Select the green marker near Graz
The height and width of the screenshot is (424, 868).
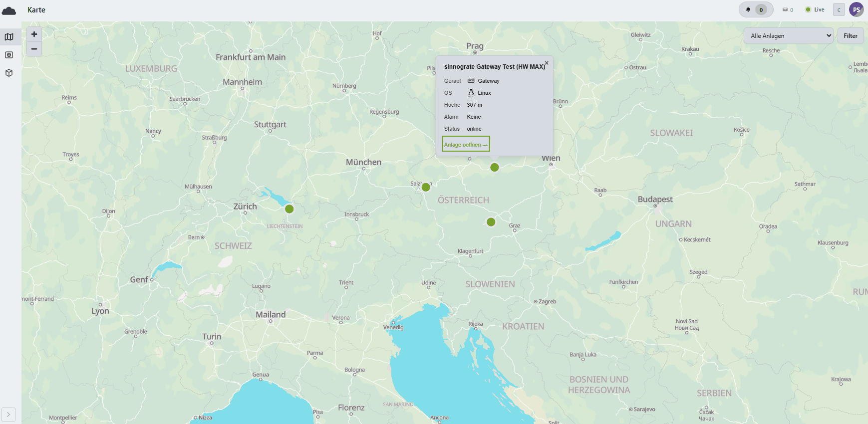coord(491,222)
